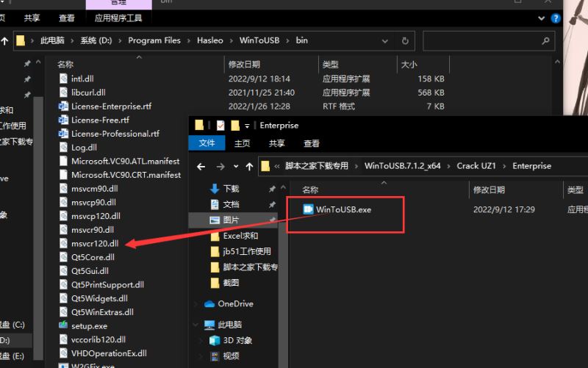Navigate to WinToUSB.7.1.2_x64 in breadcrumb
This screenshot has height=368, width=588.
(x=402, y=166)
